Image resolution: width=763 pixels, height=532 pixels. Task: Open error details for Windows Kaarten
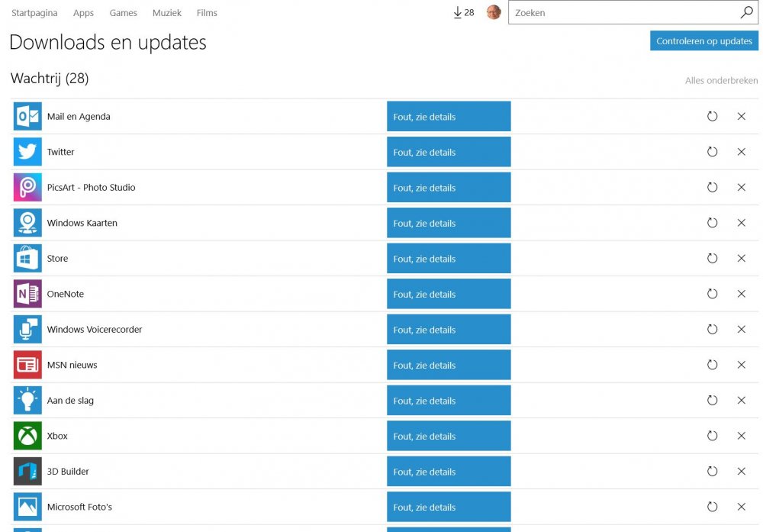coord(449,223)
